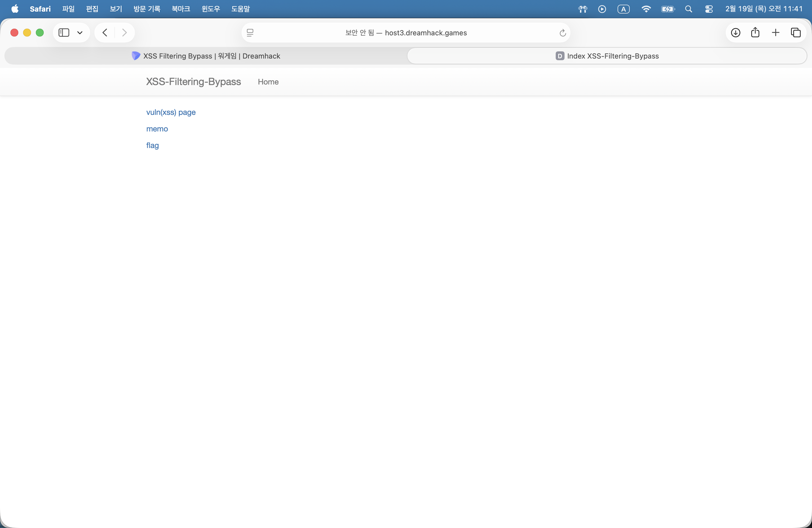This screenshot has width=812, height=528.
Task: Show the tab overview
Action: point(796,33)
